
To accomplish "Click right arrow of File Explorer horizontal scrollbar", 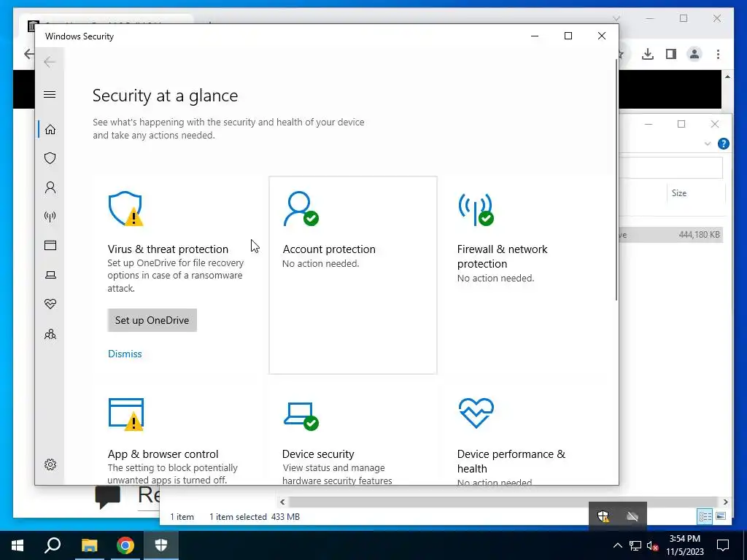I will [x=725, y=502].
